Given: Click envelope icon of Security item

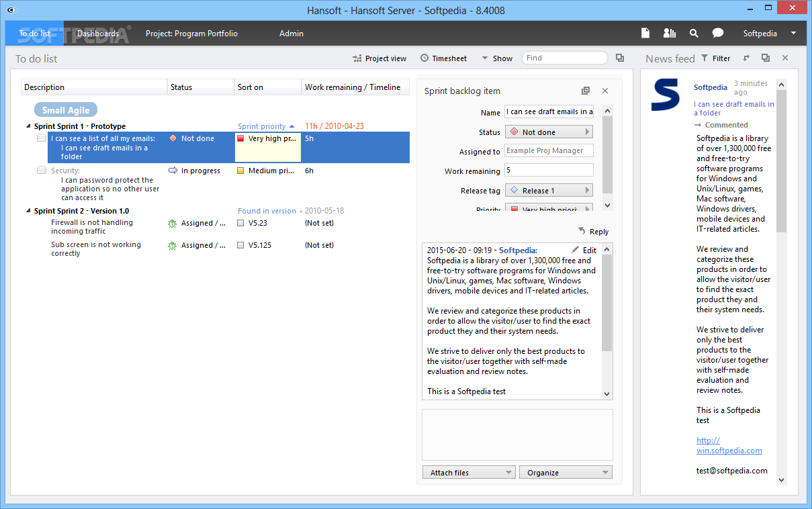Looking at the screenshot, I should click(x=42, y=171).
